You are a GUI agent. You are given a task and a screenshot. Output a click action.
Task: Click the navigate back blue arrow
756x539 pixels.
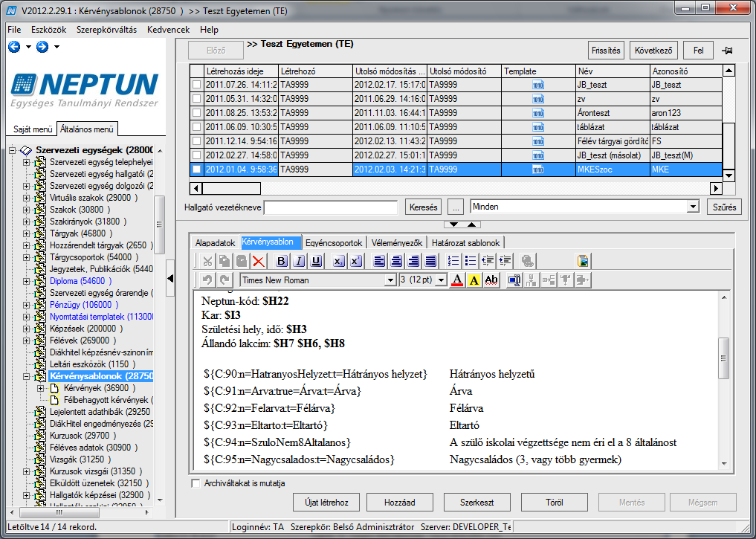[14, 47]
